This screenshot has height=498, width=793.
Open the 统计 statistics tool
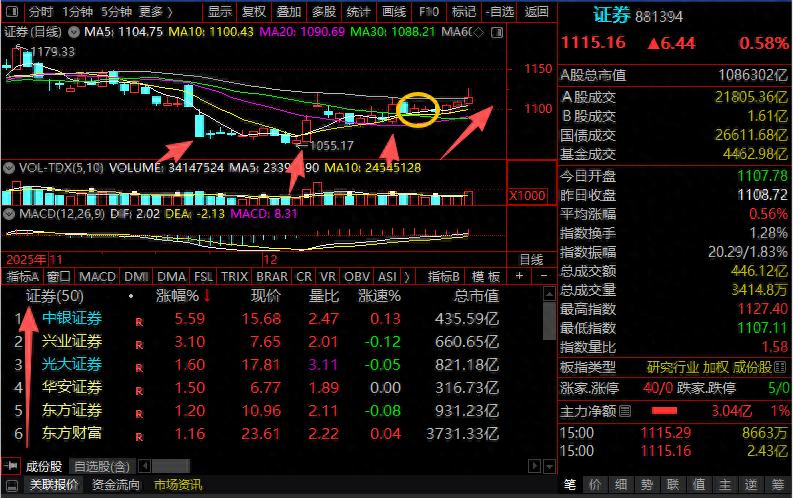(x=359, y=11)
